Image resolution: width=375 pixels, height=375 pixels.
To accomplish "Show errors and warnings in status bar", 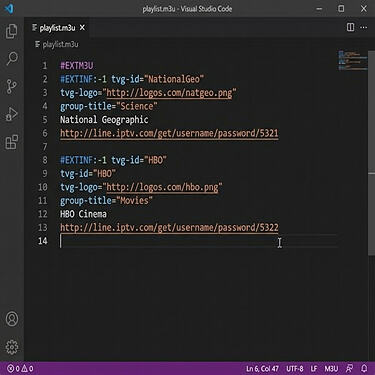I will (20, 368).
